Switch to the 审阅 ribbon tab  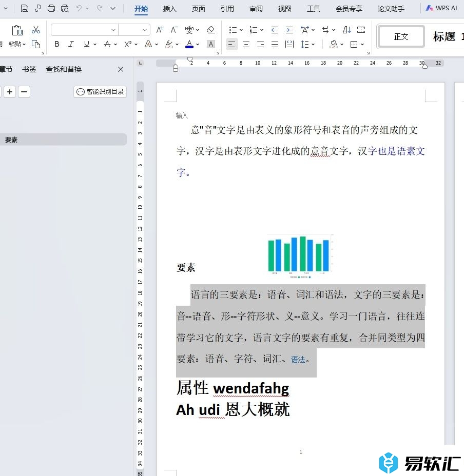click(256, 9)
